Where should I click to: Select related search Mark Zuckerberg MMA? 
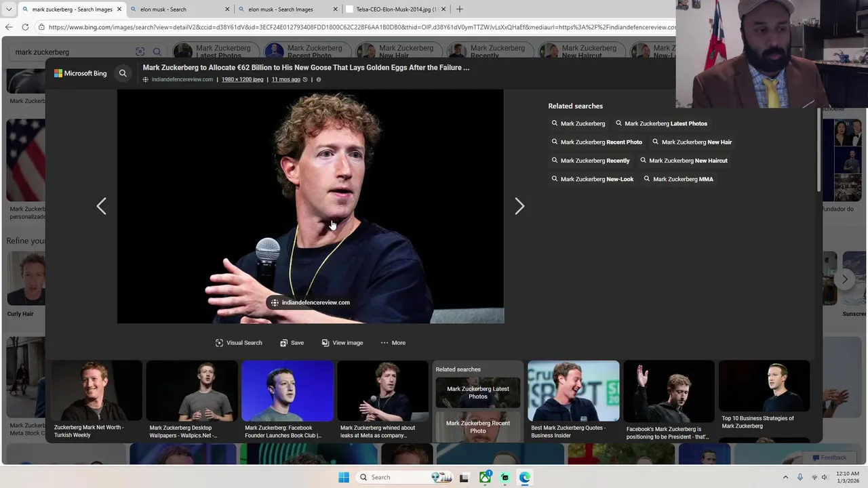[x=678, y=179]
